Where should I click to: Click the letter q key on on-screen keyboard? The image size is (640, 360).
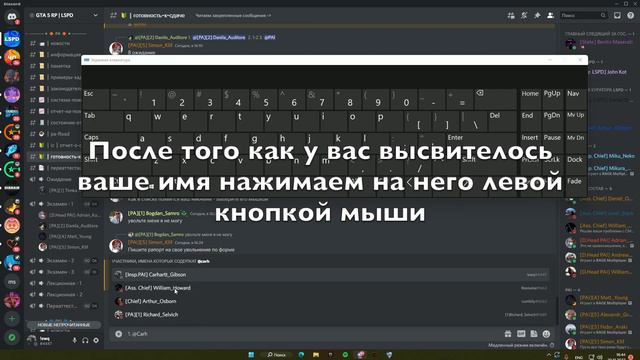click(x=137, y=121)
